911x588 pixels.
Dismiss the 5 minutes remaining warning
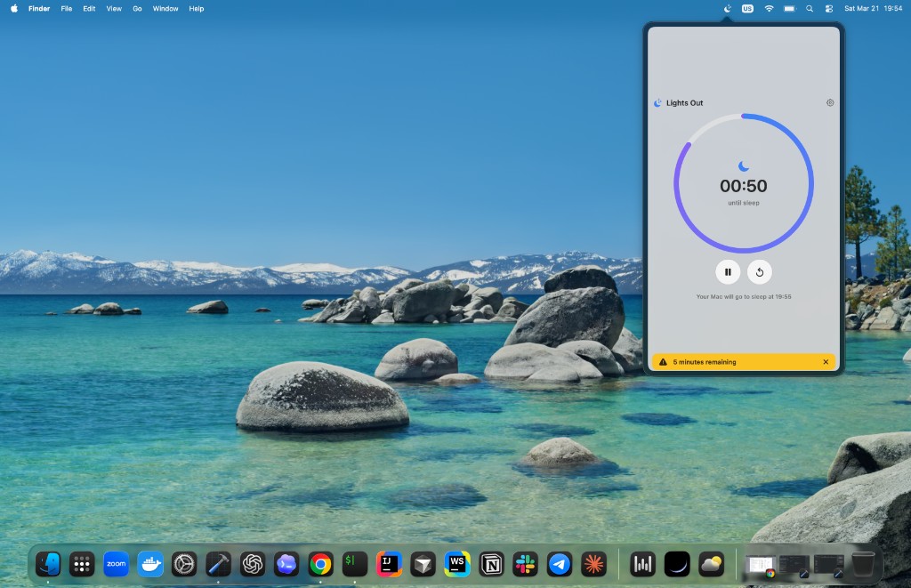826,362
